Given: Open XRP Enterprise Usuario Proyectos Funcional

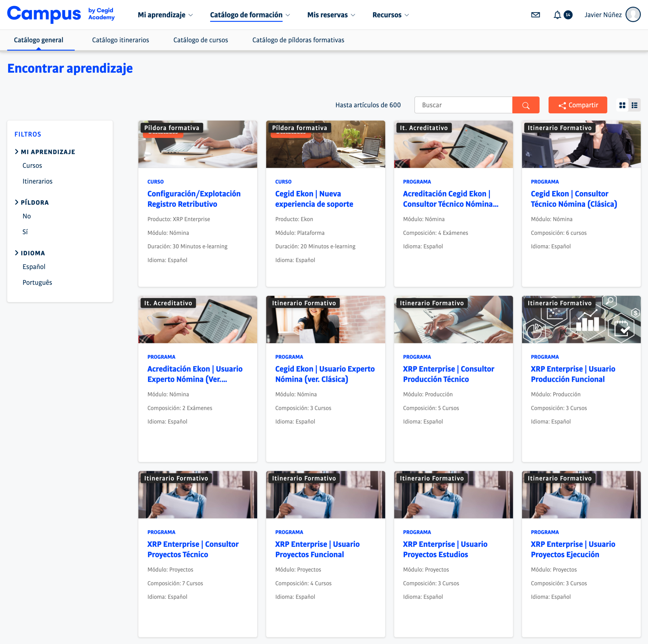Looking at the screenshot, I should 317,549.
